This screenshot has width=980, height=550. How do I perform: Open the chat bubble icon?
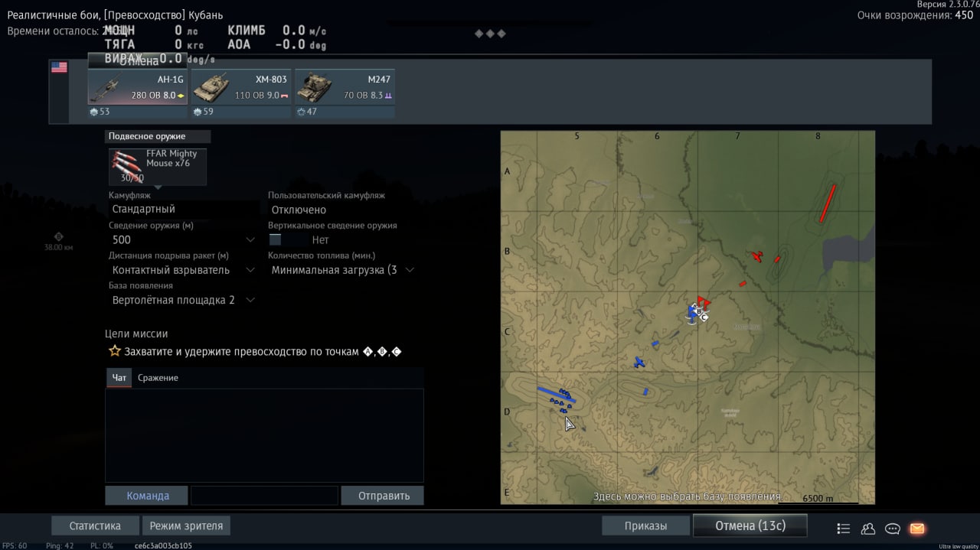coord(892,529)
